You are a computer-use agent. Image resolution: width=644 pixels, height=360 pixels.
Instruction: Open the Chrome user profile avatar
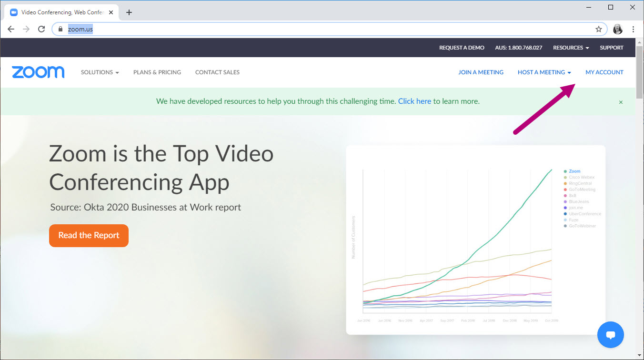click(x=618, y=29)
